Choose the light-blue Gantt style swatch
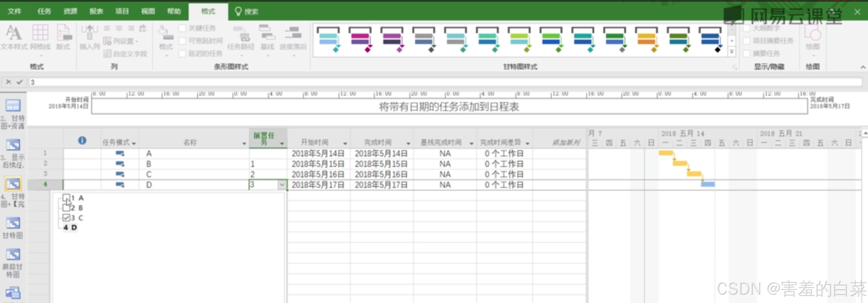 (328, 40)
